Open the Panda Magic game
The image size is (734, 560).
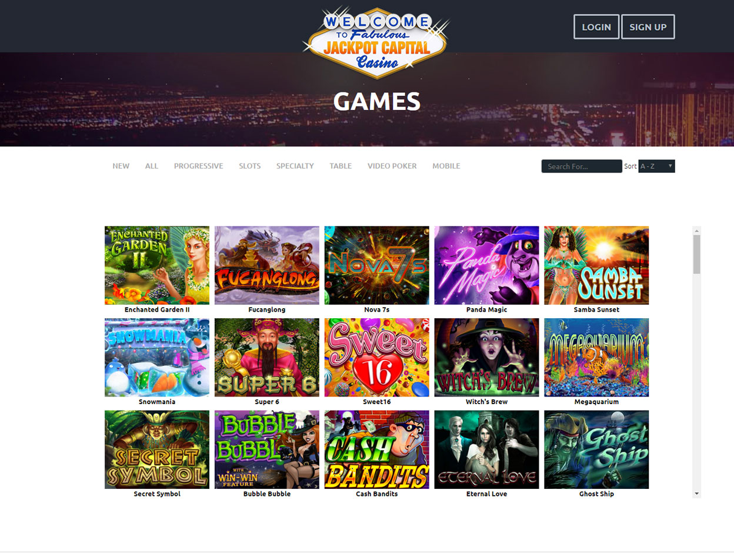486,265
